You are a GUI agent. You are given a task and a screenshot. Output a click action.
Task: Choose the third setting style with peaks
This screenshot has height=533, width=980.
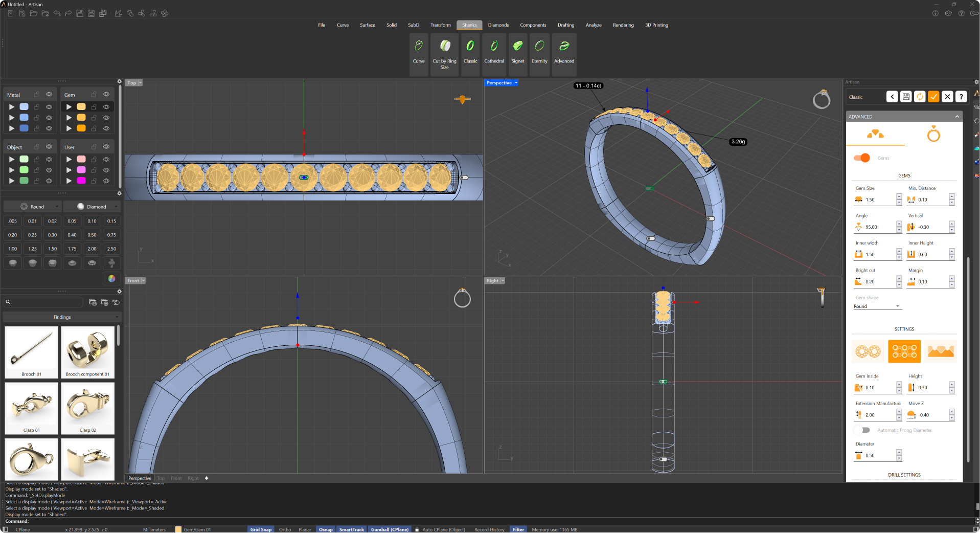[941, 351]
